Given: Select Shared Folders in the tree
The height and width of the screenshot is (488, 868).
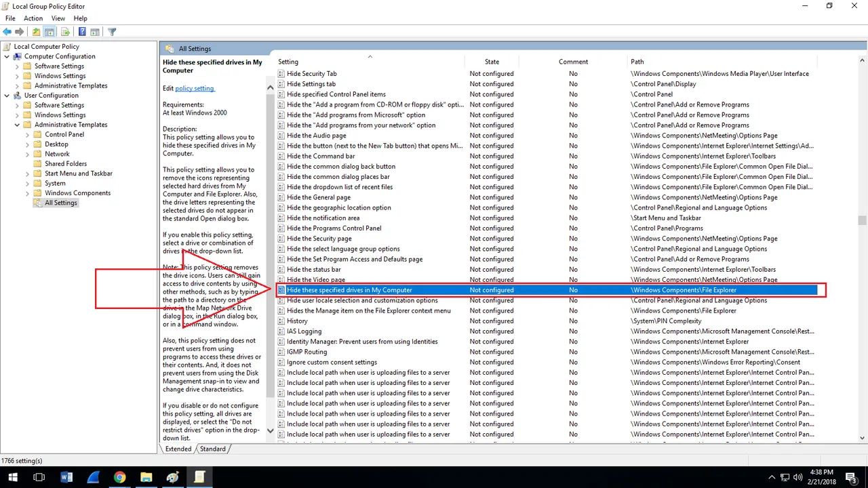Looking at the screenshot, I should click(66, 163).
